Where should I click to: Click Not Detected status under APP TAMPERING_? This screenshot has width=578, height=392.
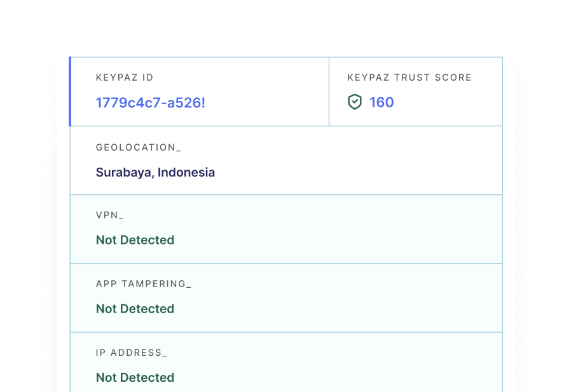pos(135,309)
